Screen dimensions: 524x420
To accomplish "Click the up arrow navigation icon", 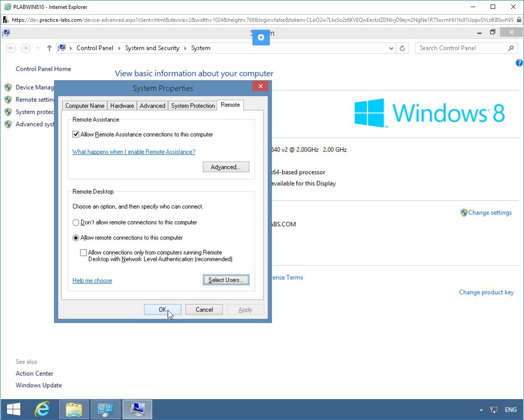I will pyautogui.click(x=49, y=48).
